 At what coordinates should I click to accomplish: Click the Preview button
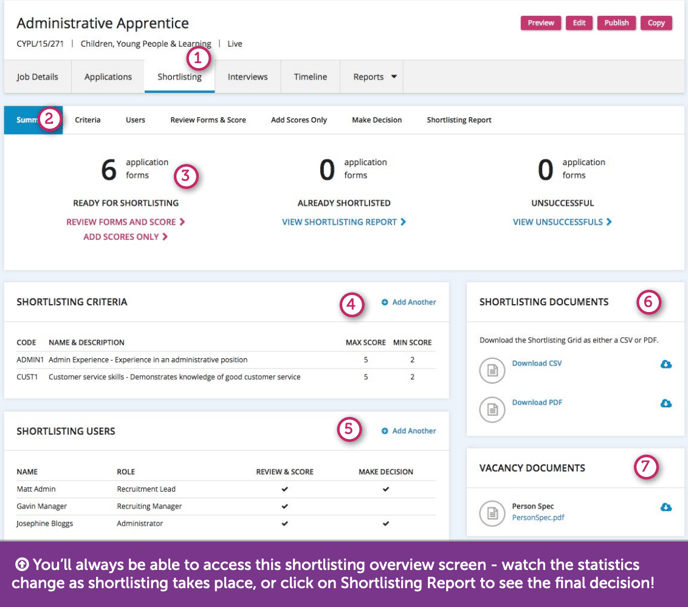tap(541, 23)
